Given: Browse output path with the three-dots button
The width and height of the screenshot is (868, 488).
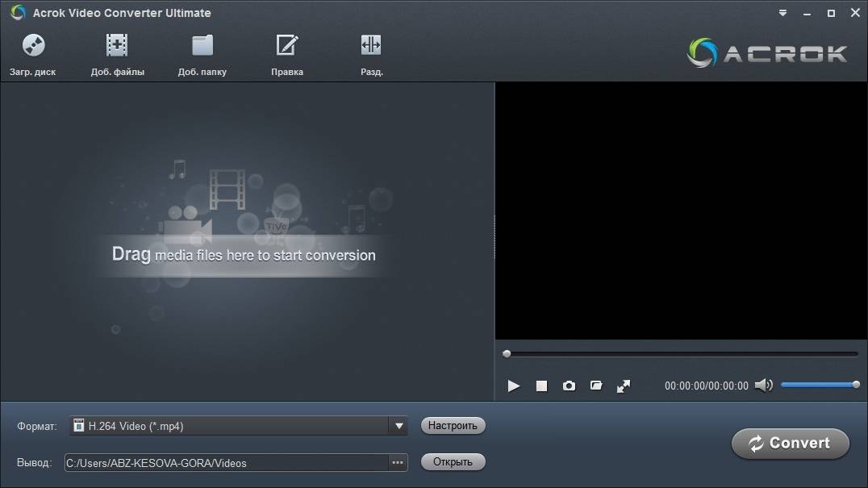Looking at the screenshot, I should (398, 462).
